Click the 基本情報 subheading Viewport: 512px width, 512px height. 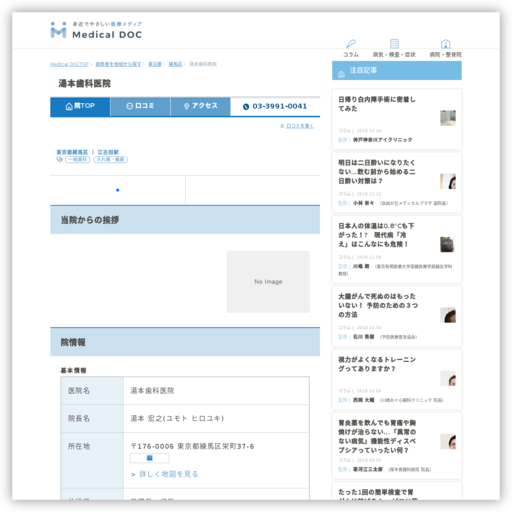tap(73, 370)
